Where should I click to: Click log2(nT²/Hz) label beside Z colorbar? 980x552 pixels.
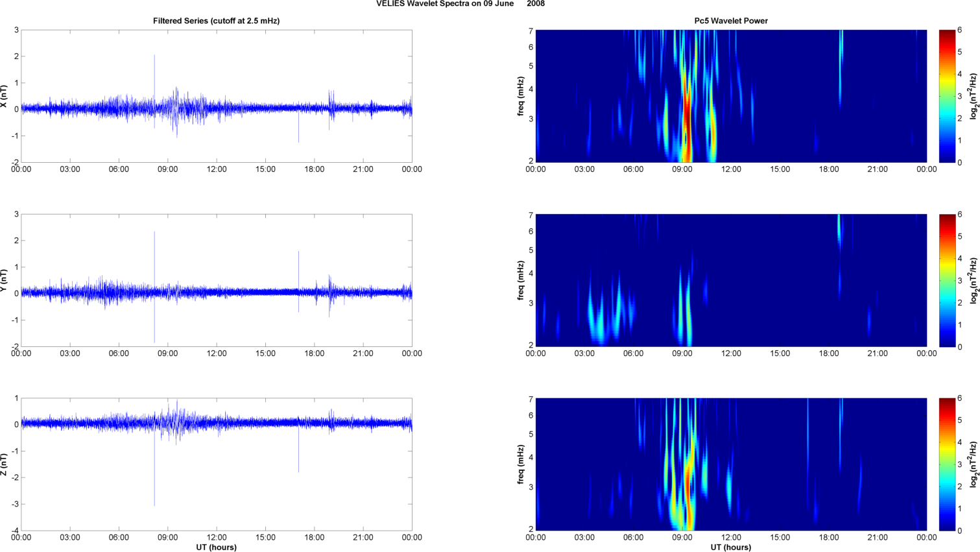[974, 464]
